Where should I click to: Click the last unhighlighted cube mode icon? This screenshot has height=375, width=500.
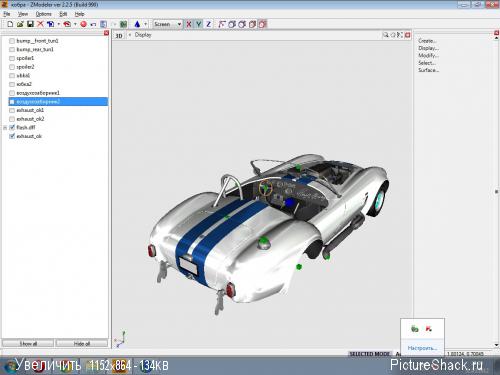252,24
